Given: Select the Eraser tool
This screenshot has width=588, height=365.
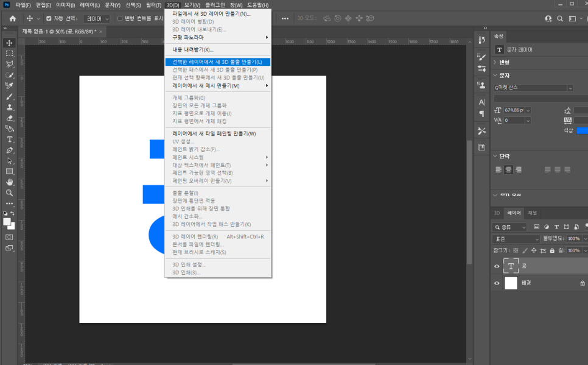Looking at the screenshot, I should (9, 118).
